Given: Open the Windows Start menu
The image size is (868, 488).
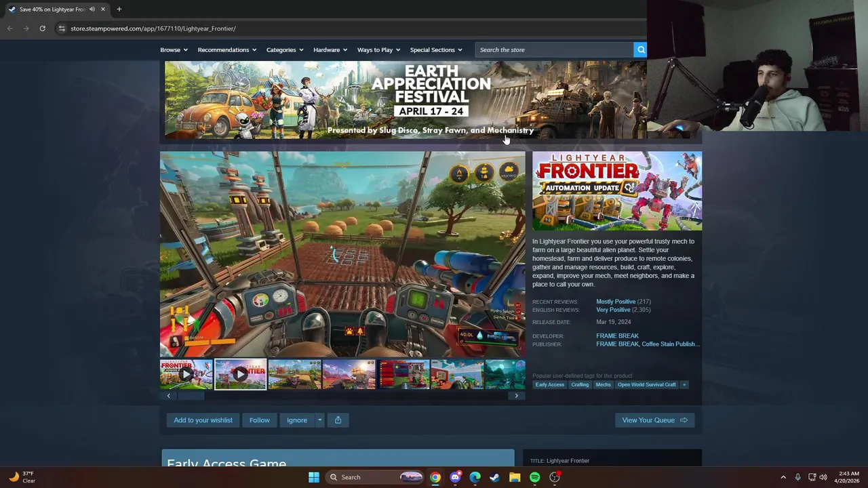Looking at the screenshot, I should pyautogui.click(x=314, y=477).
